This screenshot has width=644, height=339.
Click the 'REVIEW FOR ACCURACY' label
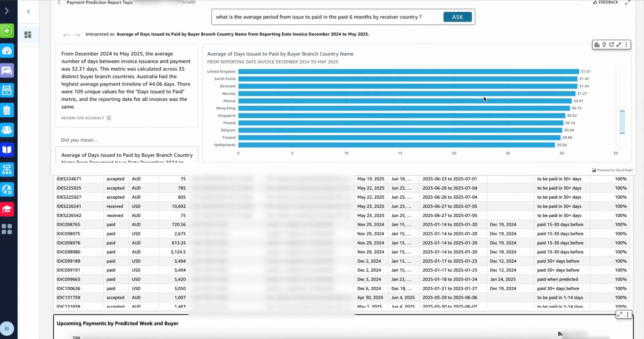[x=82, y=118]
